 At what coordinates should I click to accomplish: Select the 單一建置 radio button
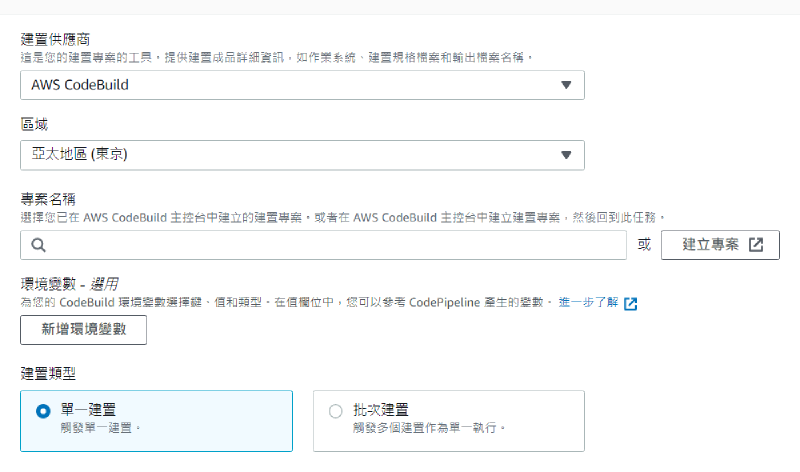(x=43, y=411)
